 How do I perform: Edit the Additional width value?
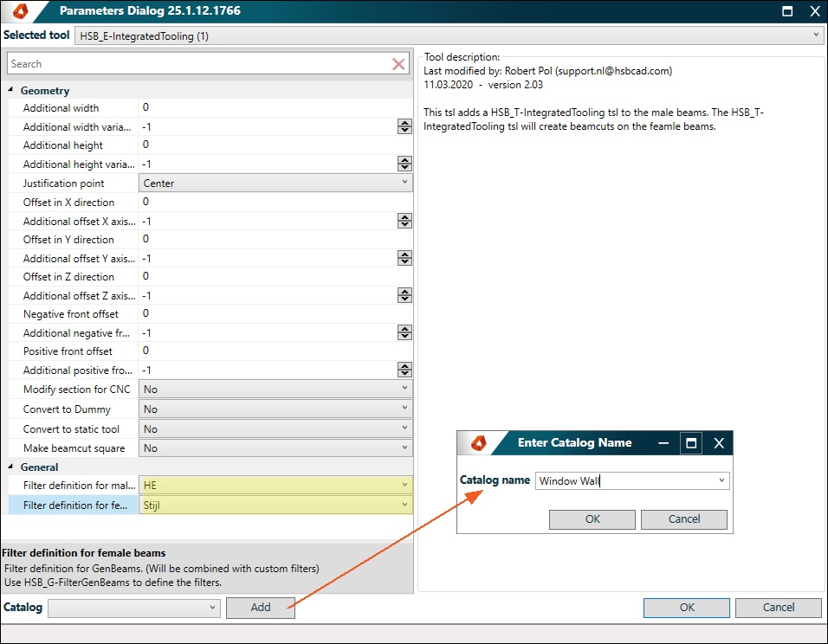pyautogui.click(x=275, y=107)
